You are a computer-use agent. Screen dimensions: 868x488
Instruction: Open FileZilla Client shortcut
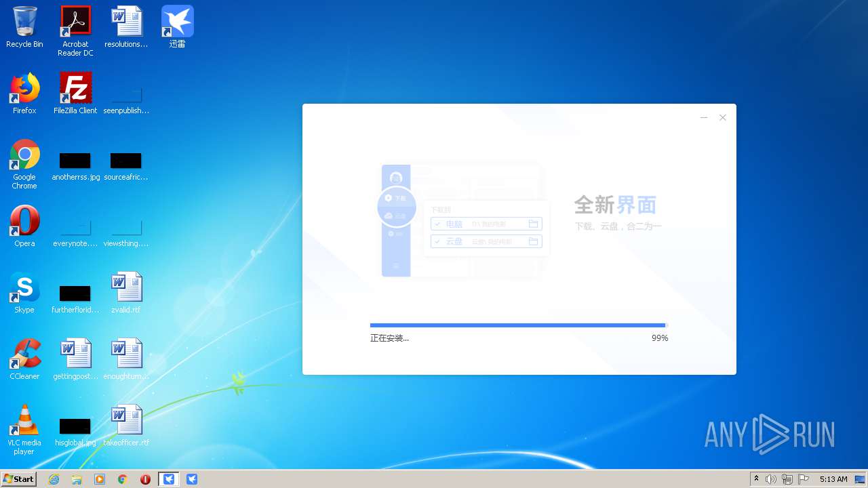pyautogui.click(x=75, y=94)
